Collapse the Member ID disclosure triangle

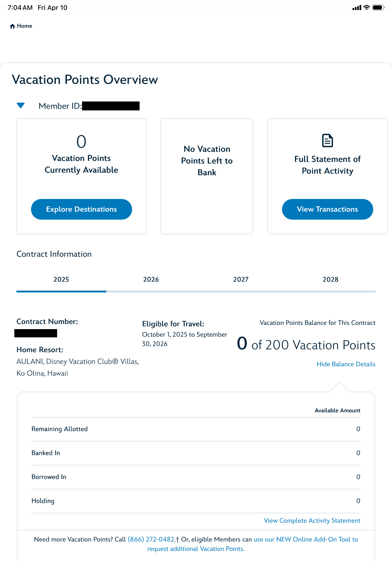coord(20,105)
